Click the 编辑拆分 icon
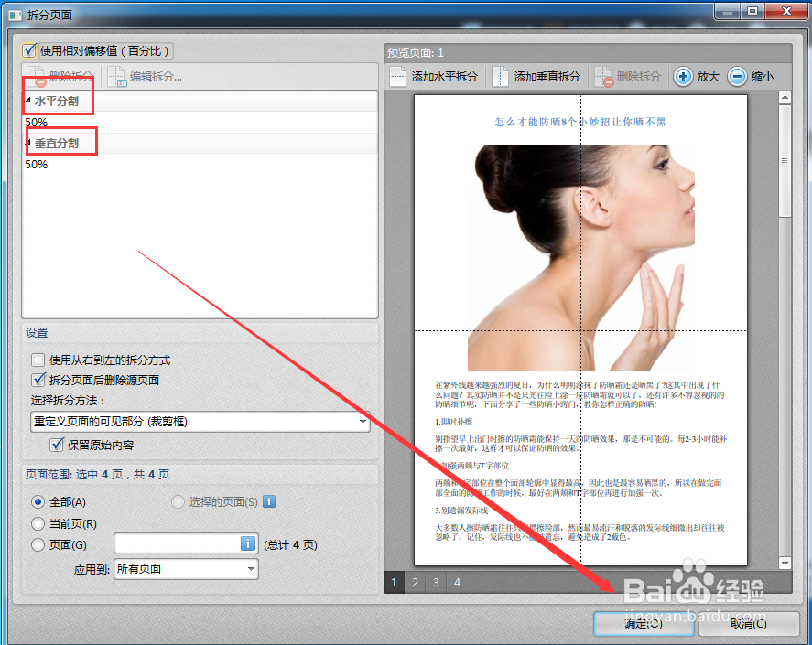Image resolution: width=812 pixels, height=645 pixels. pos(117,77)
